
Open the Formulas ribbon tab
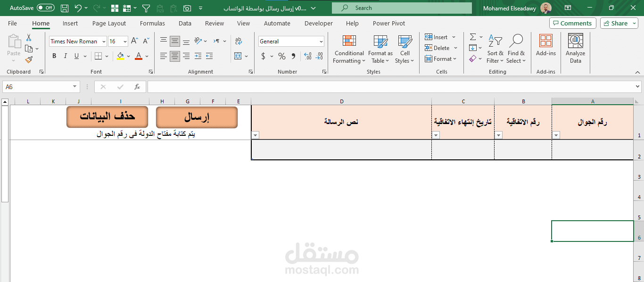click(x=152, y=23)
